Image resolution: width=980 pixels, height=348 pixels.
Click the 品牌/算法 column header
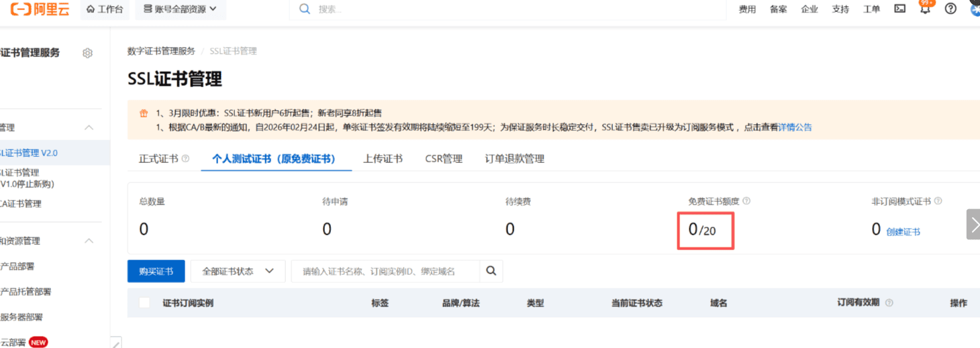[460, 303]
